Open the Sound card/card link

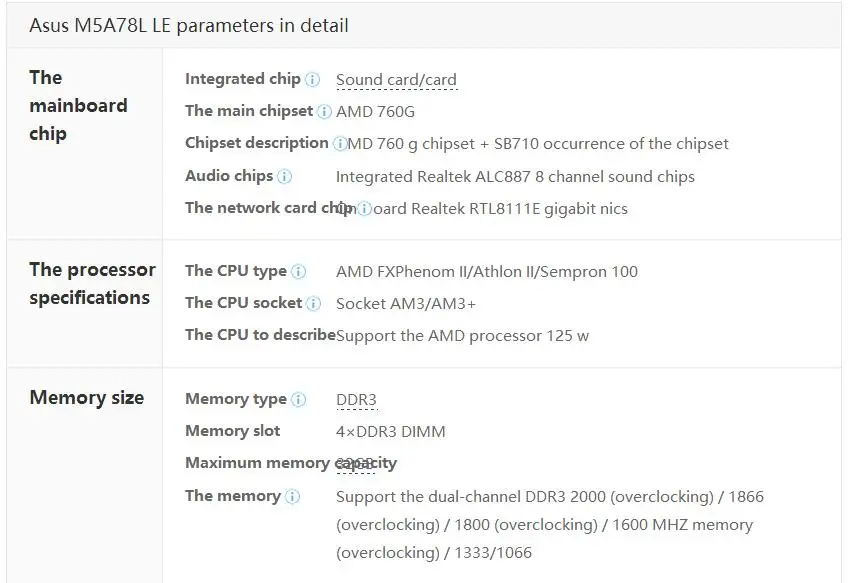click(396, 80)
